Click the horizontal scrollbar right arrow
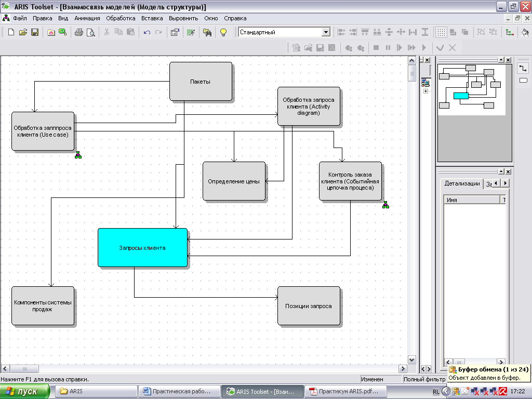The image size is (532, 399). point(403,369)
